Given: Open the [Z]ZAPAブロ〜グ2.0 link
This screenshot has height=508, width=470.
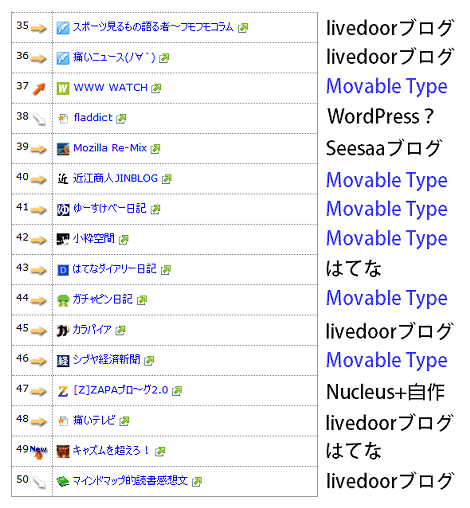Looking at the screenshot, I should point(121,390).
